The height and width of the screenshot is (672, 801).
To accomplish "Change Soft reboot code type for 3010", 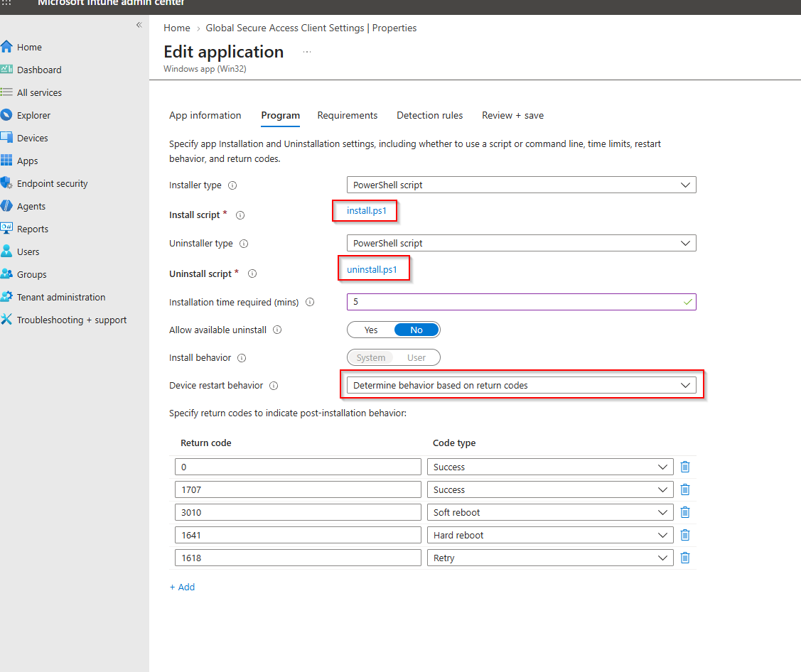I will click(550, 512).
